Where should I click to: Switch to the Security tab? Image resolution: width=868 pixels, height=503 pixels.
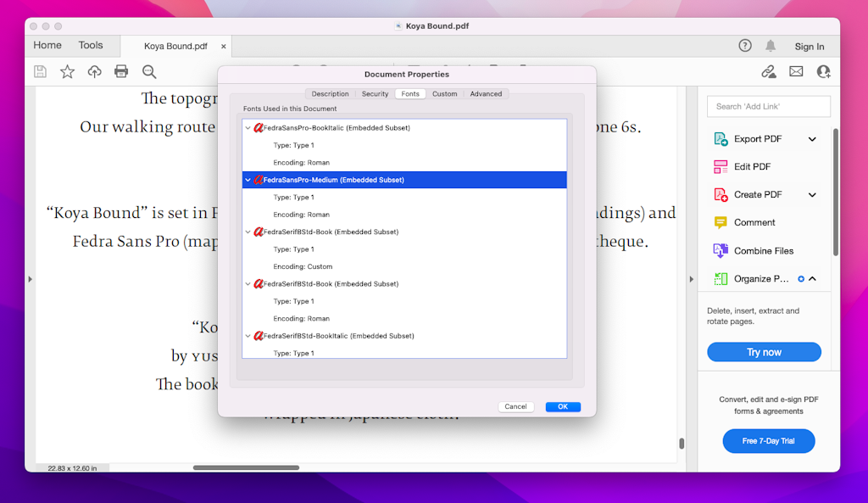pyautogui.click(x=375, y=93)
